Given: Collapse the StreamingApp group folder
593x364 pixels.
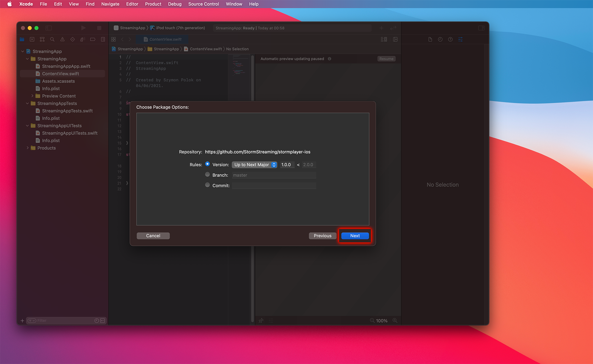Looking at the screenshot, I should coord(27,59).
